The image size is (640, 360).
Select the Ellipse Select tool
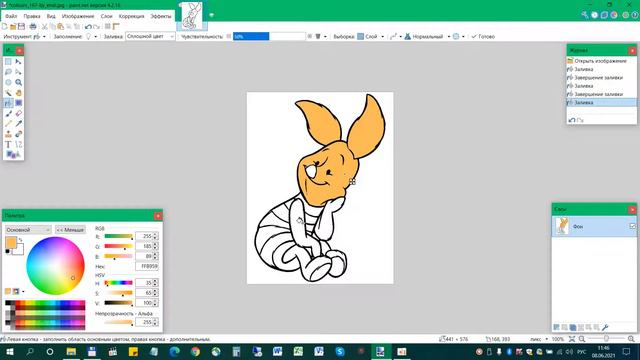[8, 82]
